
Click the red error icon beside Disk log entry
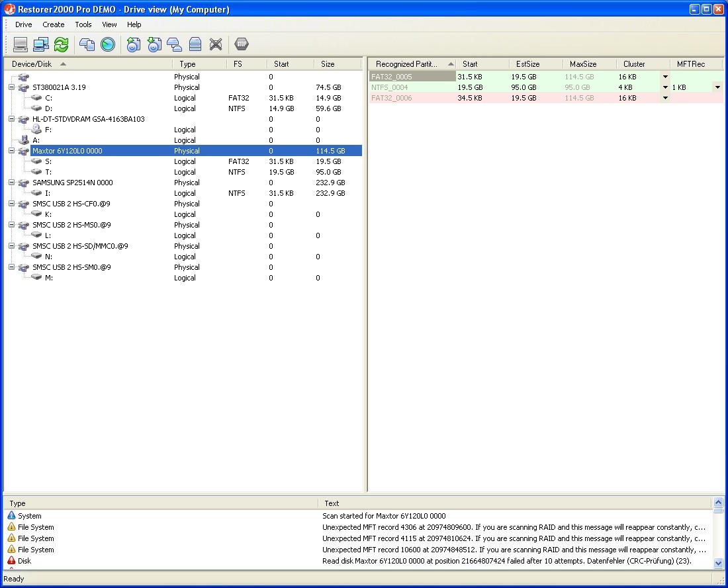point(11,561)
